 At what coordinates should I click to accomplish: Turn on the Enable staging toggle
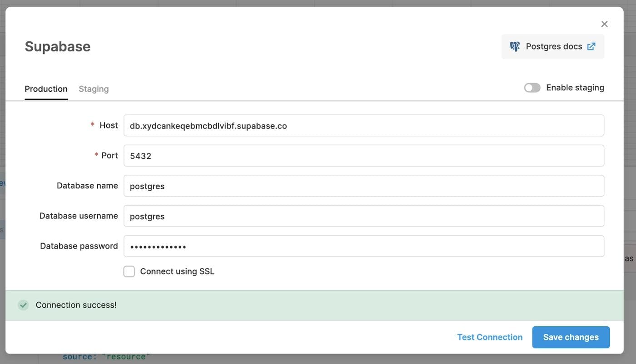[x=532, y=88]
